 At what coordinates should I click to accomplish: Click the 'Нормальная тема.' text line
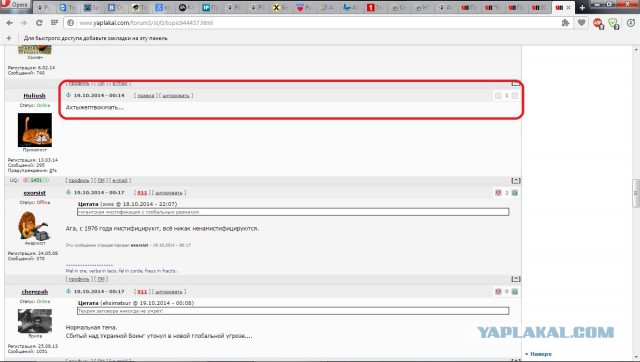point(91,327)
